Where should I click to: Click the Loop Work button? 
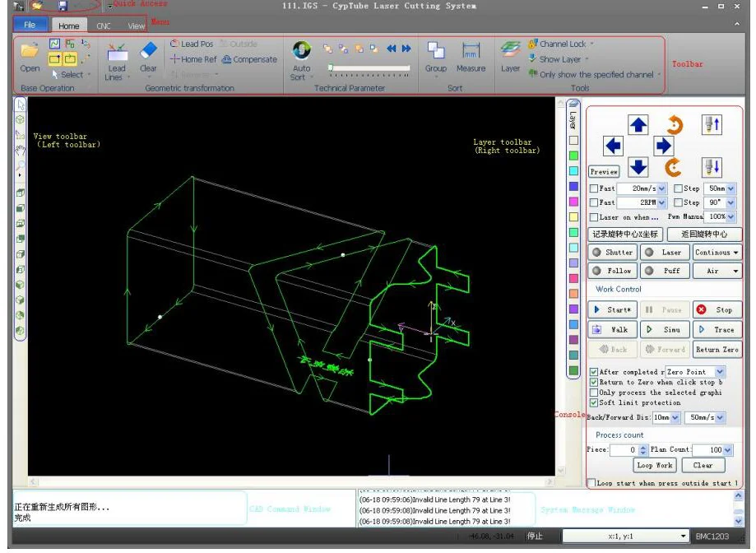click(655, 465)
